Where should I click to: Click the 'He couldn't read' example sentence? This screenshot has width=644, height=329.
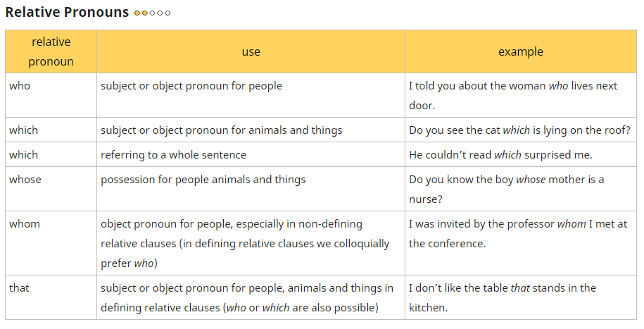pyautogui.click(x=500, y=155)
